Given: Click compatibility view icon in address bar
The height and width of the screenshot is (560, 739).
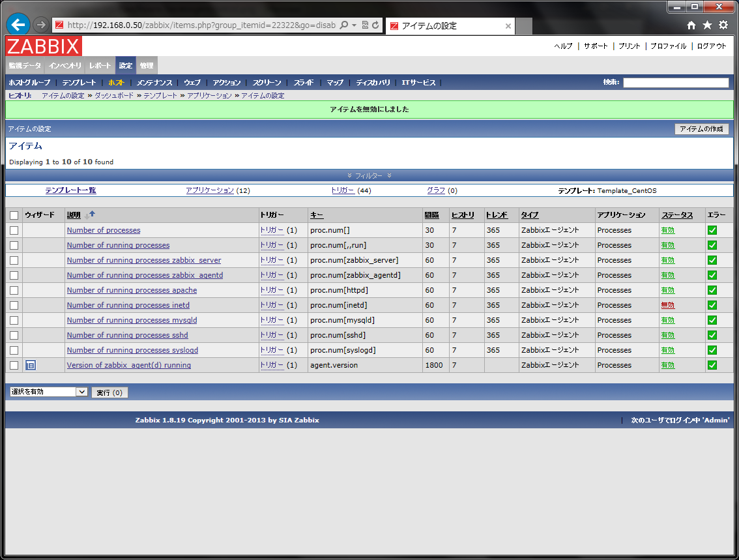Looking at the screenshot, I should click(365, 25).
